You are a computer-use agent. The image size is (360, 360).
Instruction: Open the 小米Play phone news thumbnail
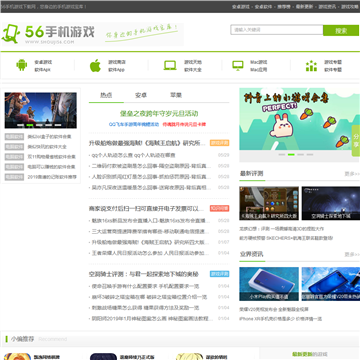pyautogui.click(x=269, y=284)
